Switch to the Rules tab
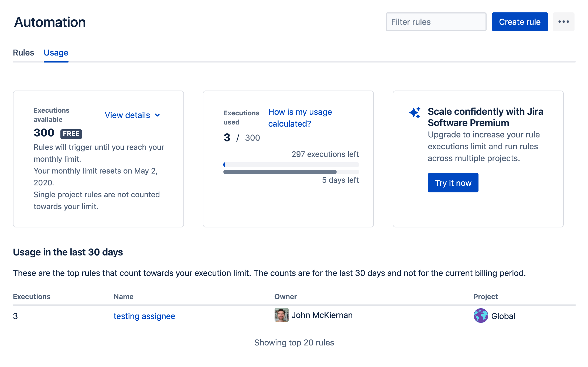 [23, 53]
